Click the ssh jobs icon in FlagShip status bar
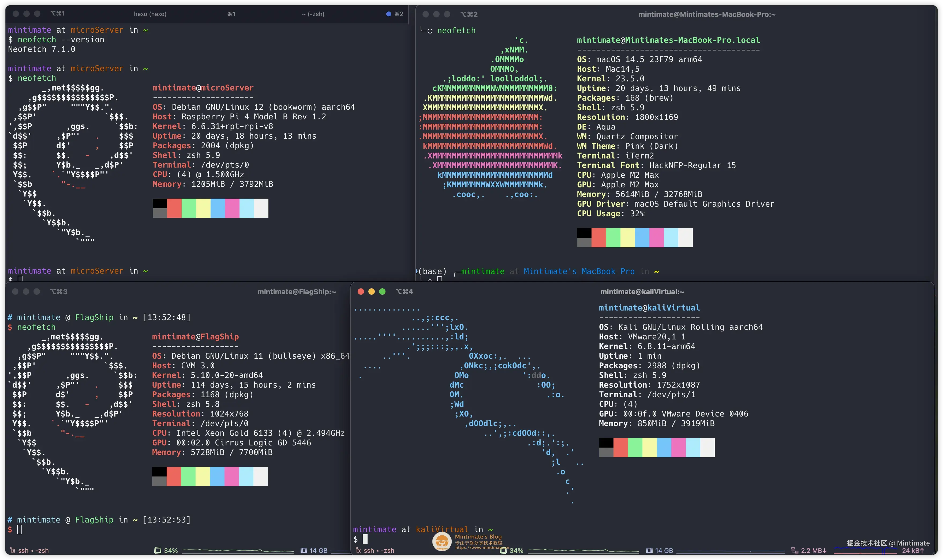This screenshot has height=560, width=943. (13, 551)
